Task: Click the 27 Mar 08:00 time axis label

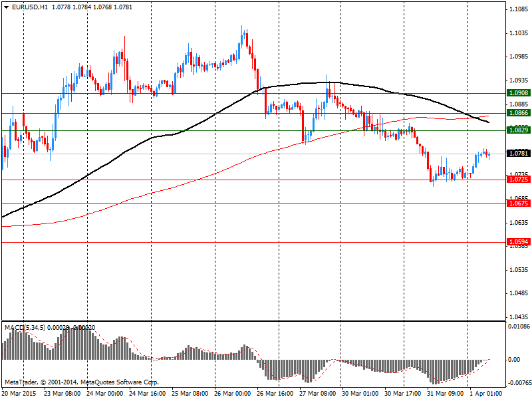Action: [318, 394]
